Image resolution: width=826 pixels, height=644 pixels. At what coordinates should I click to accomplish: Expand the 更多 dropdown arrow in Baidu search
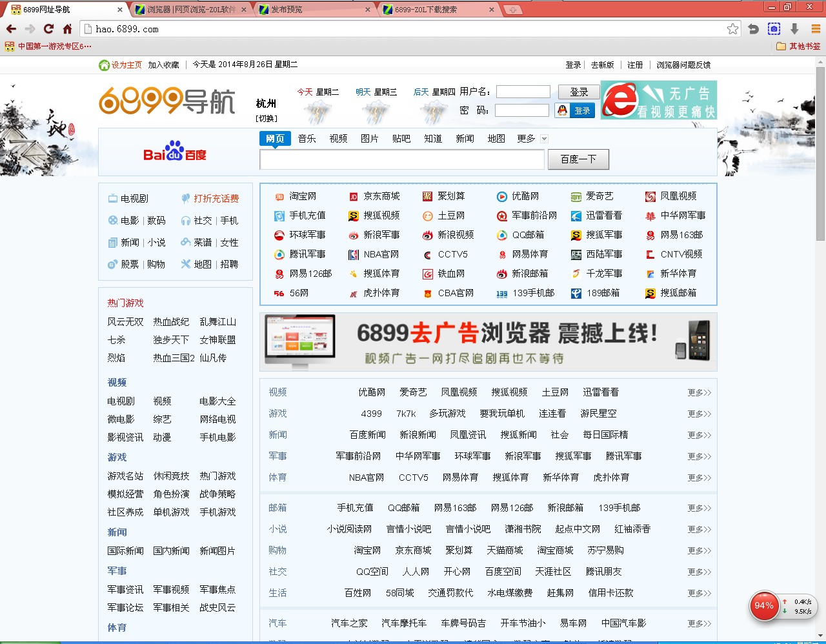544,139
